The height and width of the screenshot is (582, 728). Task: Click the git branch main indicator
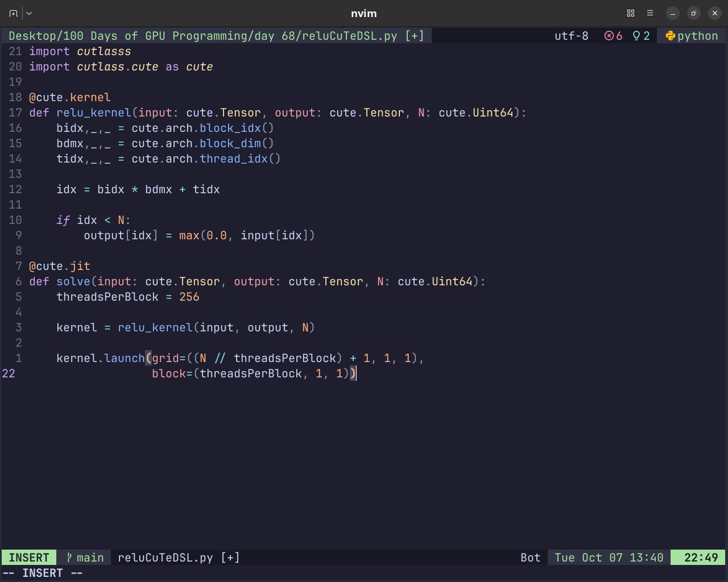84,558
